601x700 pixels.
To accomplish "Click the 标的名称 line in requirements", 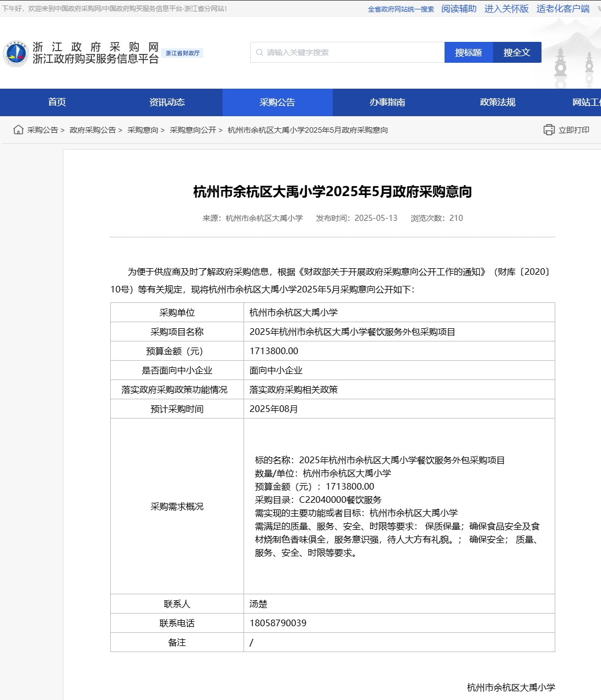I will click(380, 460).
